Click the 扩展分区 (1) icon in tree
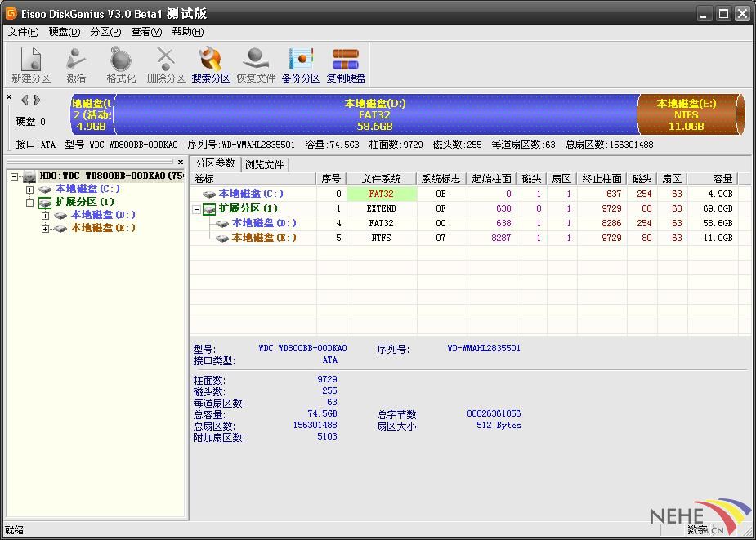The width and height of the screenshot is (756, 540). pyautogui.click(x=45, y=202)
